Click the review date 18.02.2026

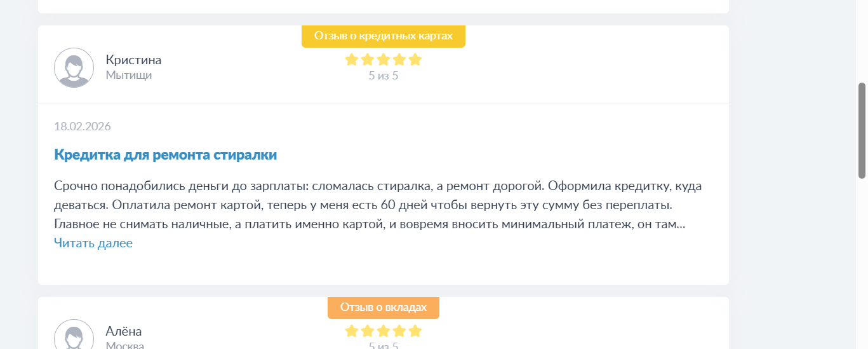click(83, 126)
